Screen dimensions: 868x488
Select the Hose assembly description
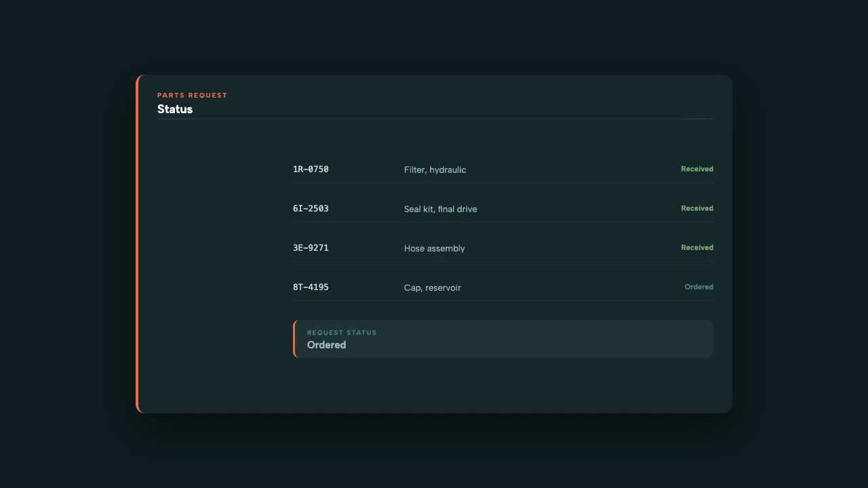435,248
